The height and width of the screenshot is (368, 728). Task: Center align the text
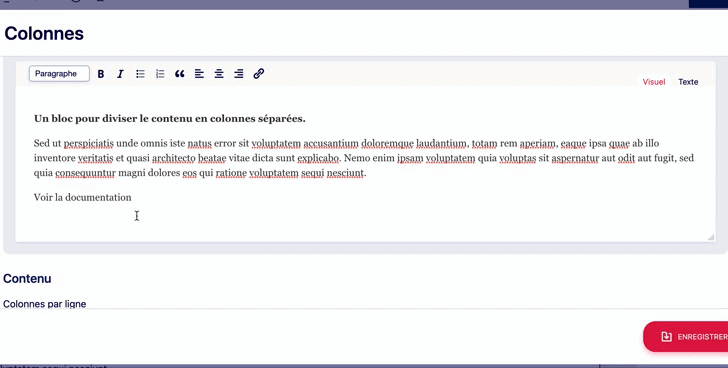coord(219,74)
